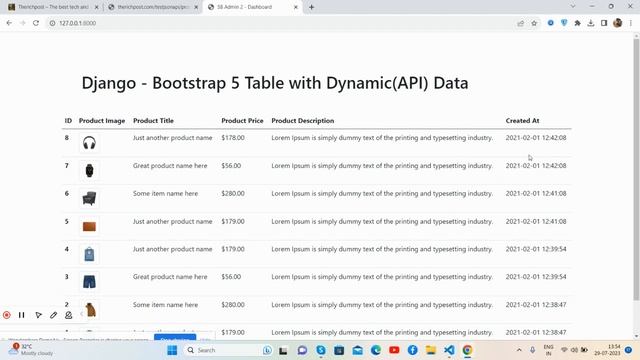Click the share page icon in address bar

[520, 23]
